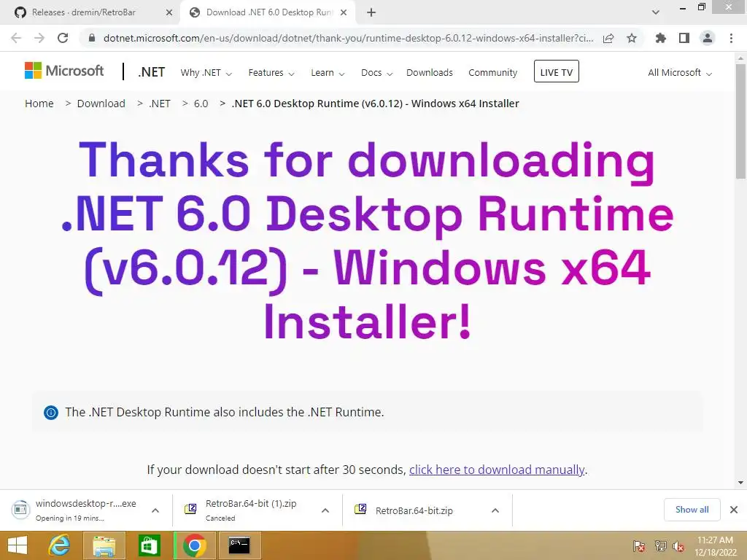This screenshot has height=560, width=747.
Task: Open the Community nav item
Action: click(x=492, y=73)
